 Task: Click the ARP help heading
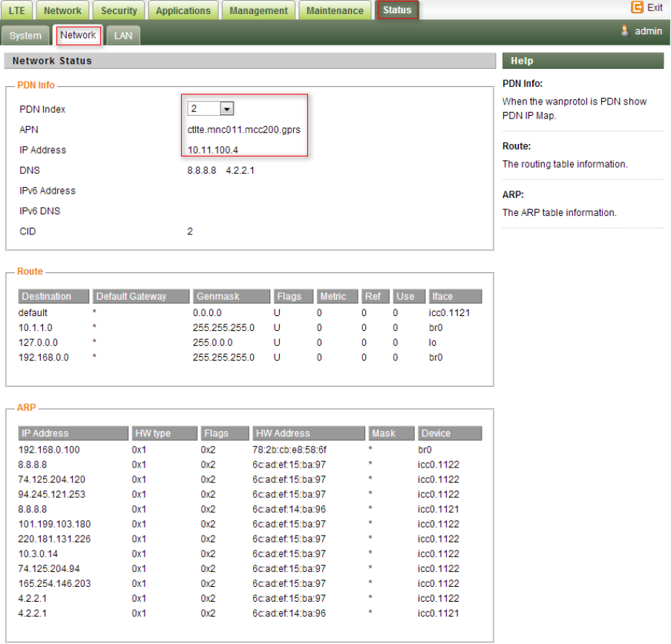(513, 195)
